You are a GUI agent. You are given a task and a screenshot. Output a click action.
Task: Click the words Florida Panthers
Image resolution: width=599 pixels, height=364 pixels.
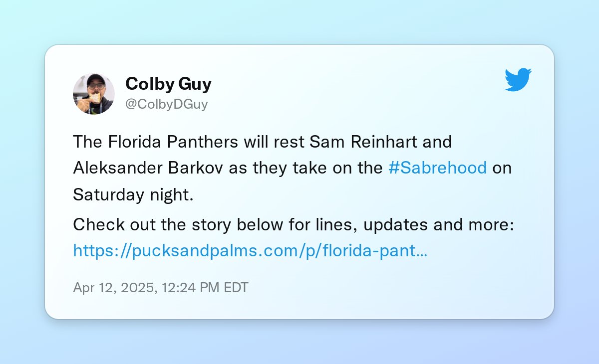click(172, 142)
